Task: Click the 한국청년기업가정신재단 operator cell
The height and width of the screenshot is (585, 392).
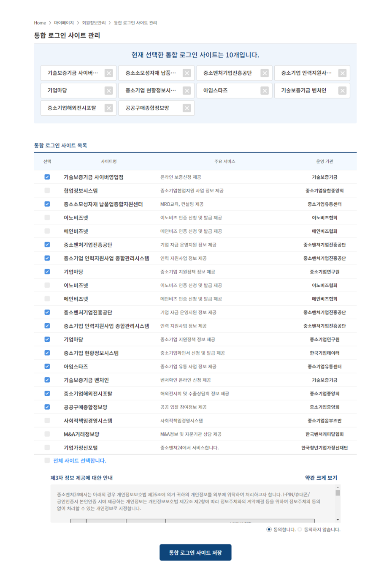Action: point(324,447)
